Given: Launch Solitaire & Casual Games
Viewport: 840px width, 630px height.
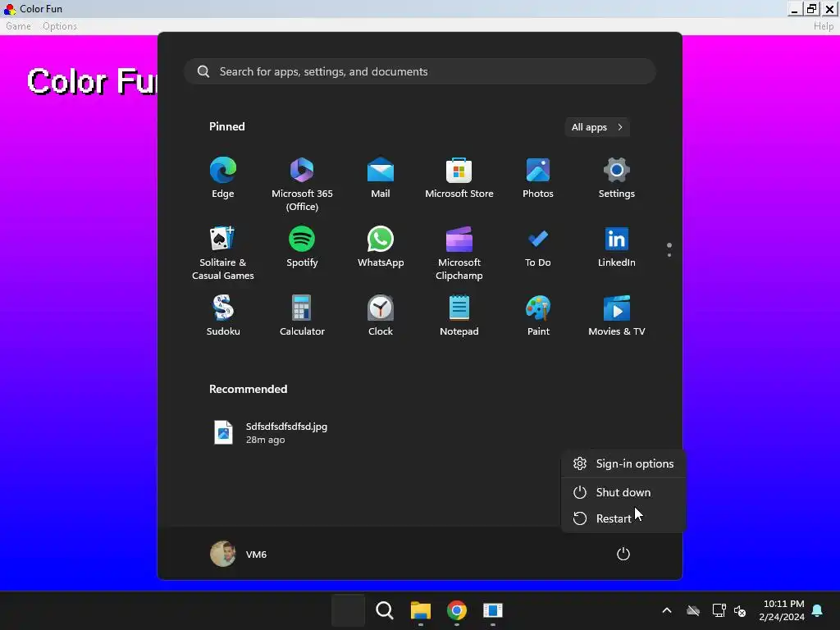Looking at the screenshot, I should [x=223, y=253].
